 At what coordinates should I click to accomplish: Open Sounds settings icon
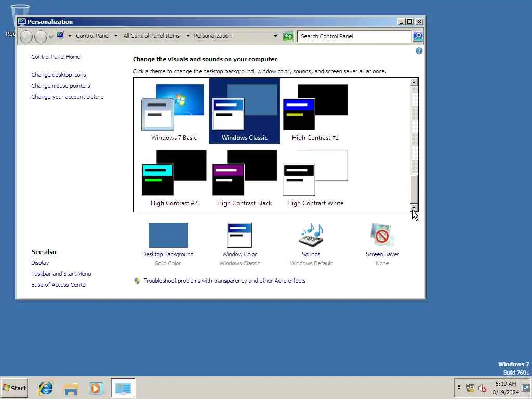[311, 235]
